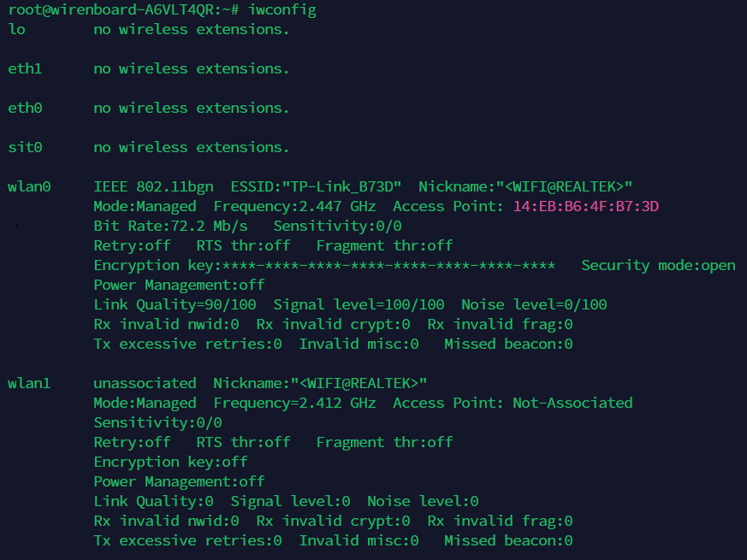This screenshot has width=747, height=560.
Task: Click the wlan1 interface name
Action: (x=29, y=383)
